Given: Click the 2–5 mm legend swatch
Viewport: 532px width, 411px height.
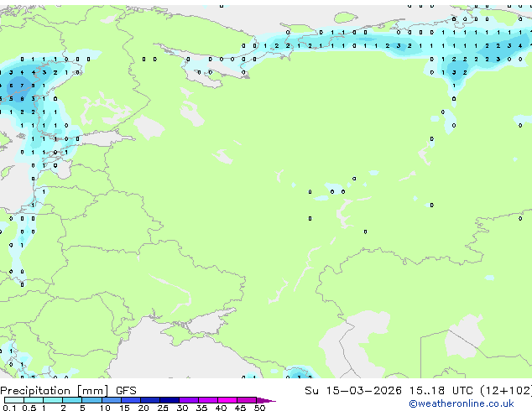Looking at the screenshot, I should pos(72,400).
